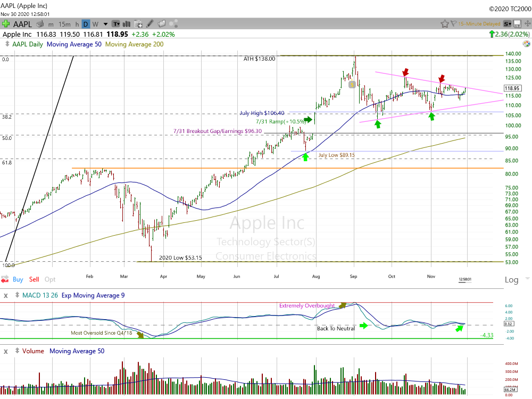The image size is (532, 399).
Task: Click the Back To Neutral annotation
Action: coord(336,328)
